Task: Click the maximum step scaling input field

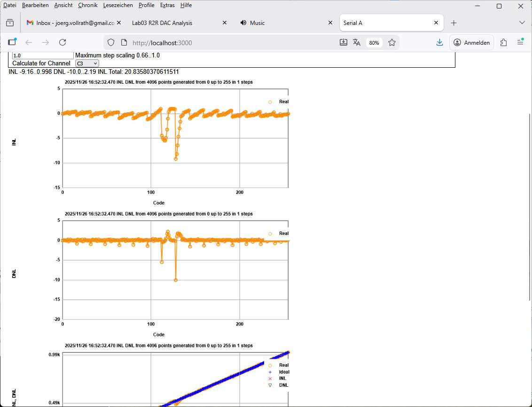Action: click(42, 55)
